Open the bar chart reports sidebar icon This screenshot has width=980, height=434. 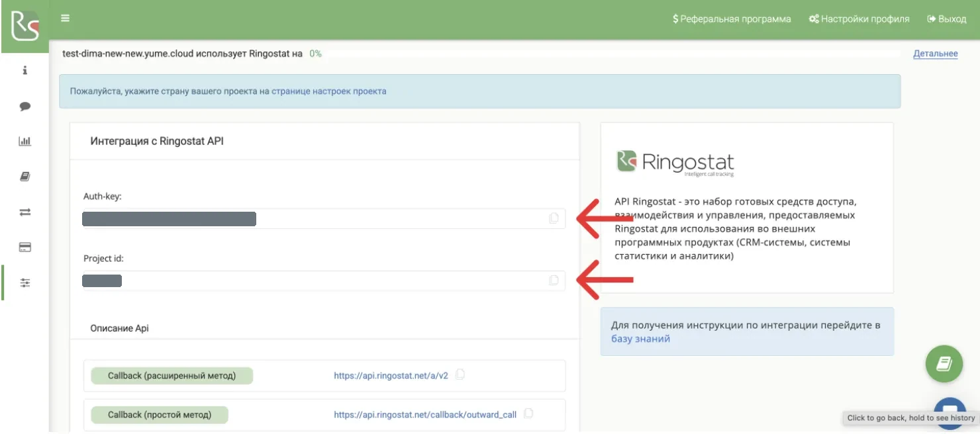tap(25, 141)
